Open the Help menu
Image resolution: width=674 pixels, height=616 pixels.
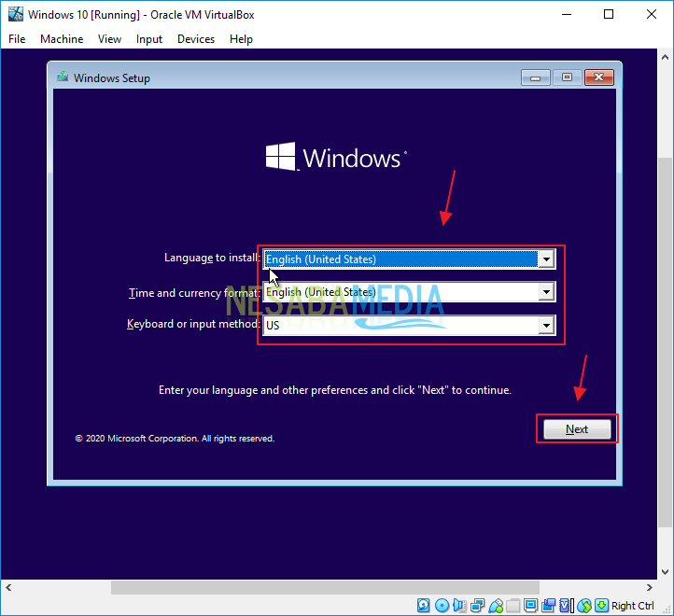click(x=241, y=39)
